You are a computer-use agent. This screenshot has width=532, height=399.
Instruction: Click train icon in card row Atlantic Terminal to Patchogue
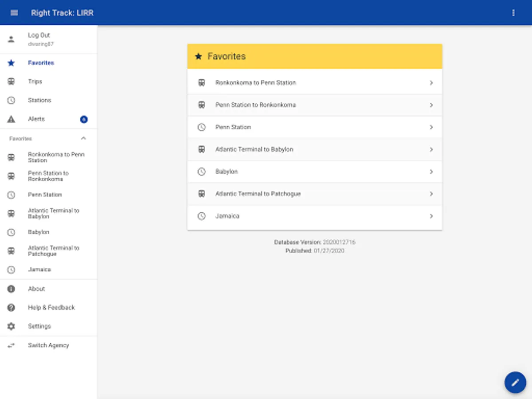[201, 194]
